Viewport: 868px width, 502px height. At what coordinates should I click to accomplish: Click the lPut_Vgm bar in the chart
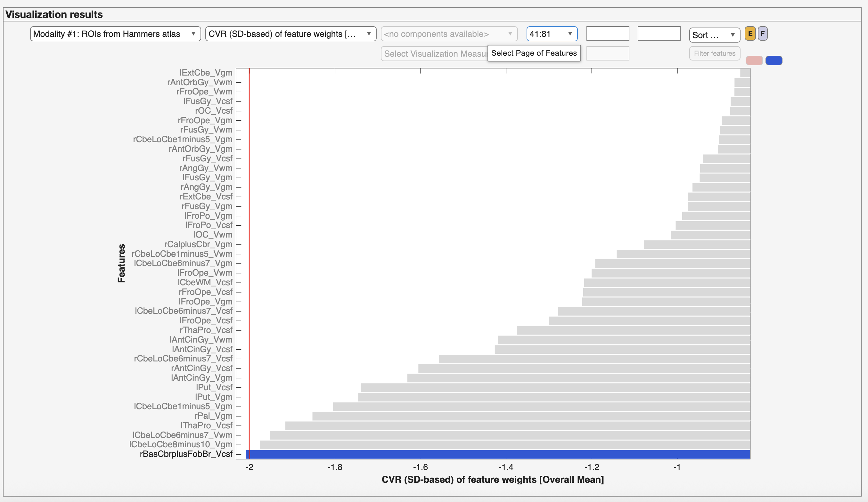click(551, 397)
